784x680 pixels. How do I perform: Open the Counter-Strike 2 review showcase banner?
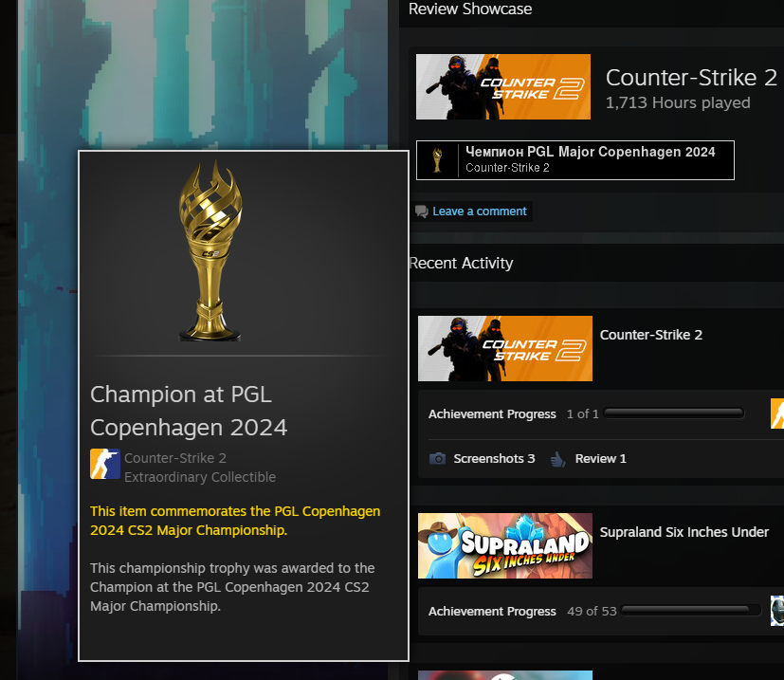click(503, 86)
